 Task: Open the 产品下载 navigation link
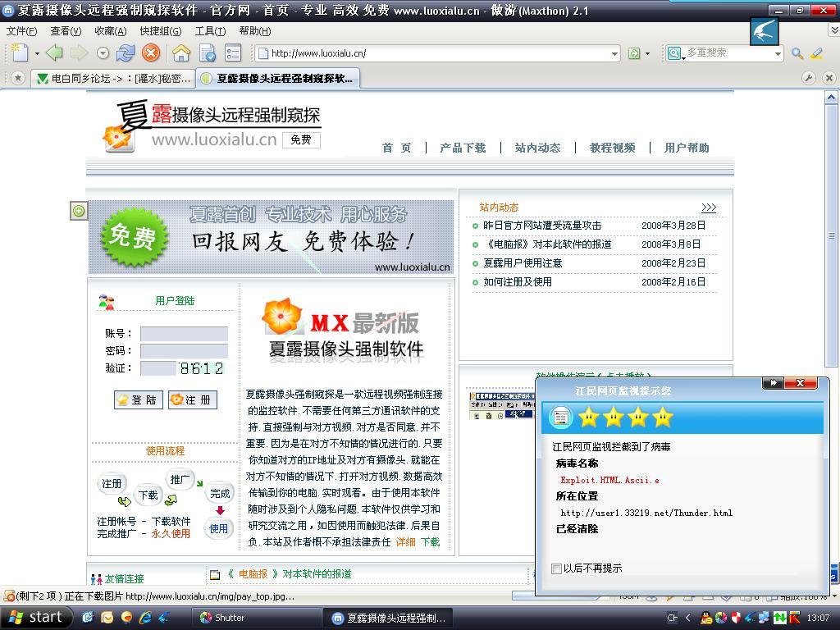coord(463,148)
